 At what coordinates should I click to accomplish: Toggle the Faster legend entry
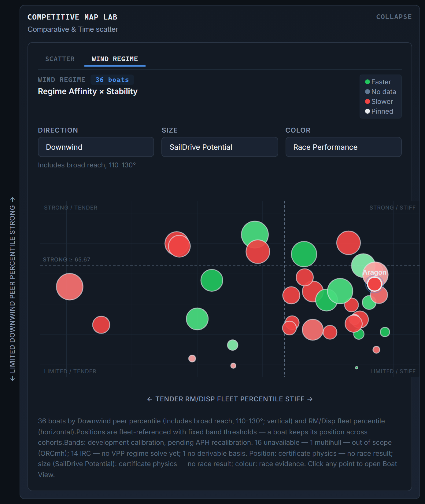click(x=378, y=82)
